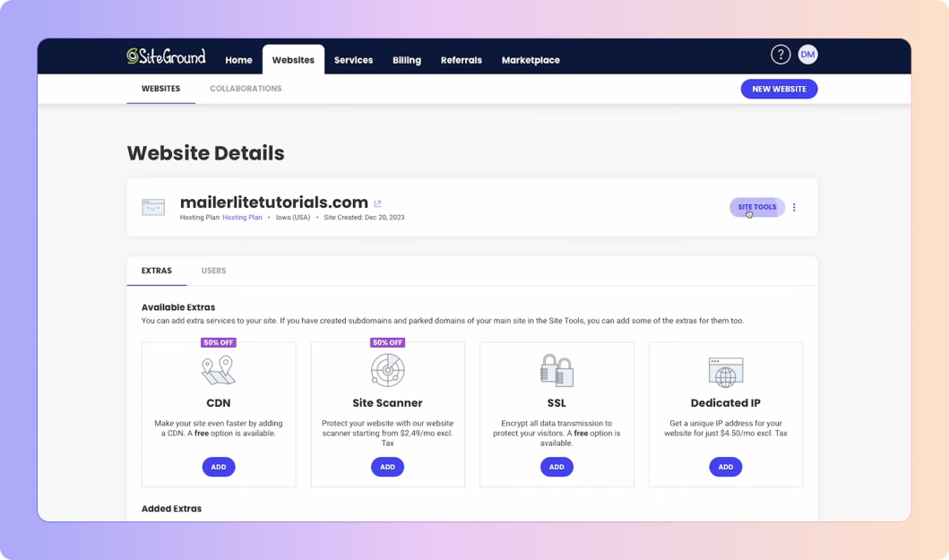949x560 pixels.
Task: Open the DM user avatar menu
Action: (x=807, y=55)
